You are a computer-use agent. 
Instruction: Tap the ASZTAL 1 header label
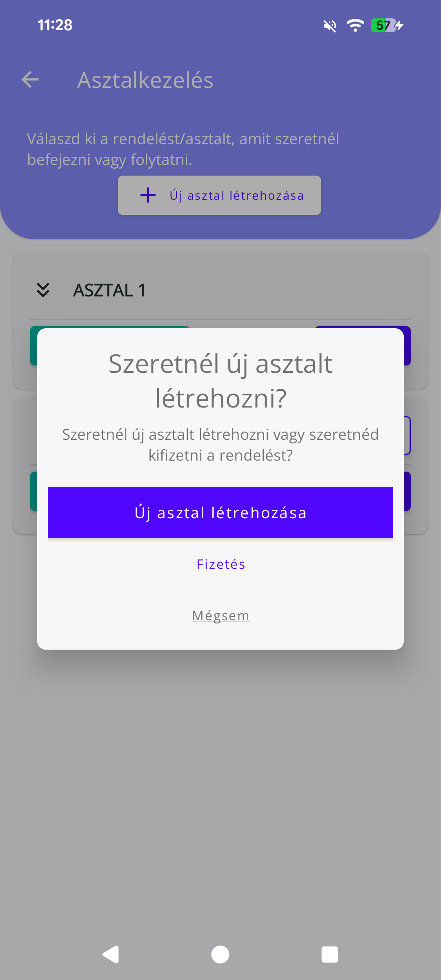coord(109,290)
